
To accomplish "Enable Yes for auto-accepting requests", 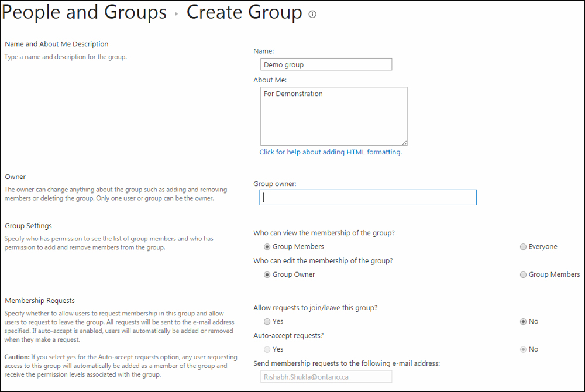I will tap(267, 349).
